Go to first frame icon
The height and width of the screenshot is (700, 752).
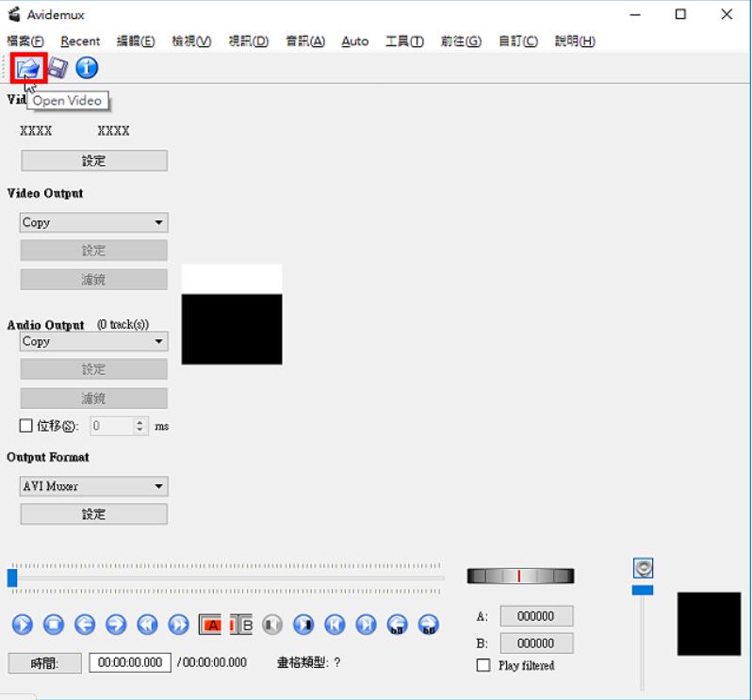click(x=335, y=625)
